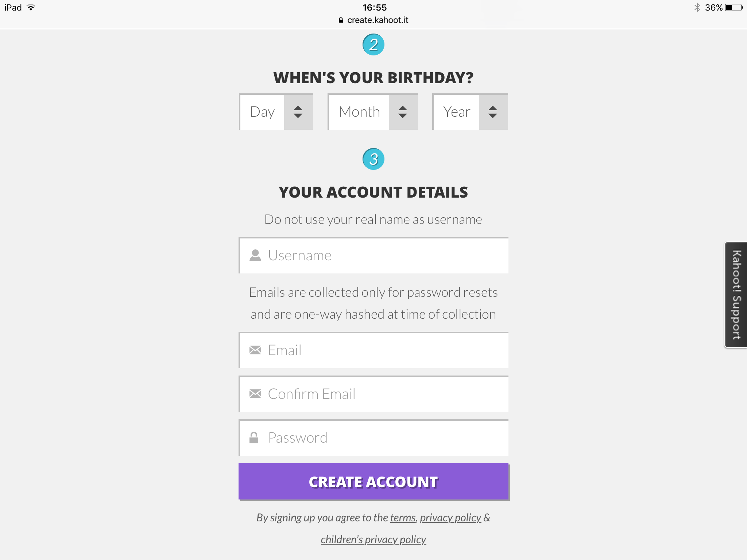Open the Day dropdown
The image size is (747, 560).
(x=276, y=112)
